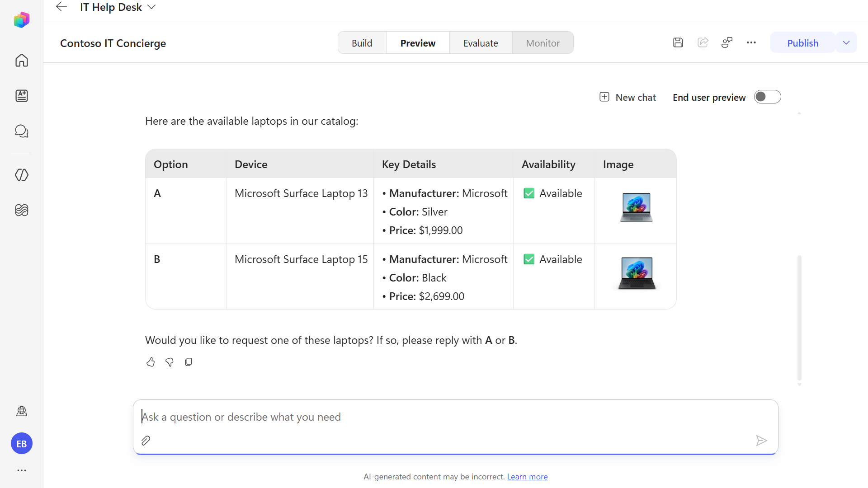Open the EB user profile avatar
Screen dimensions: 868x488
click(21, 444)
